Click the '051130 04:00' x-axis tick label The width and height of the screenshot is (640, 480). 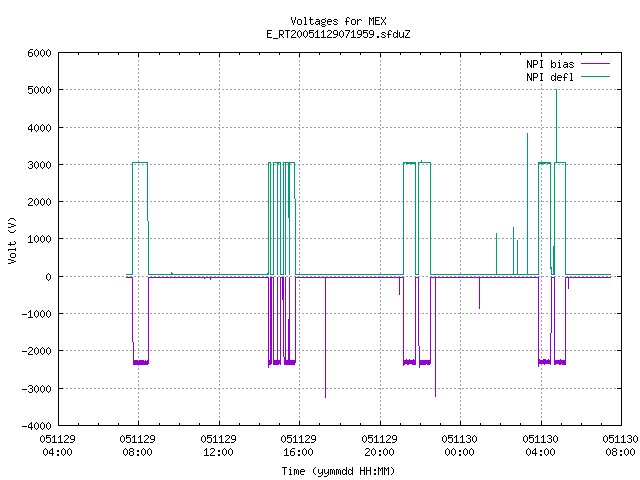[x=540, y=445]
